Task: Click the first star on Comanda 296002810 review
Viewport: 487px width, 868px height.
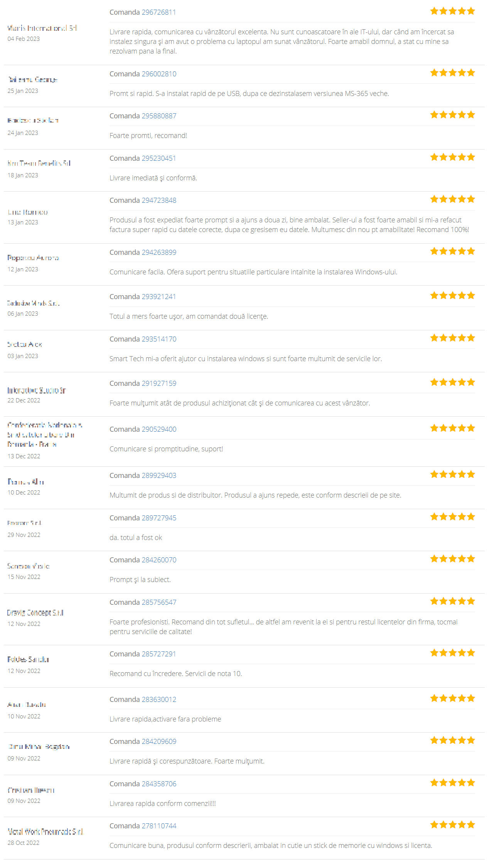Action: (x=433, y=72)
